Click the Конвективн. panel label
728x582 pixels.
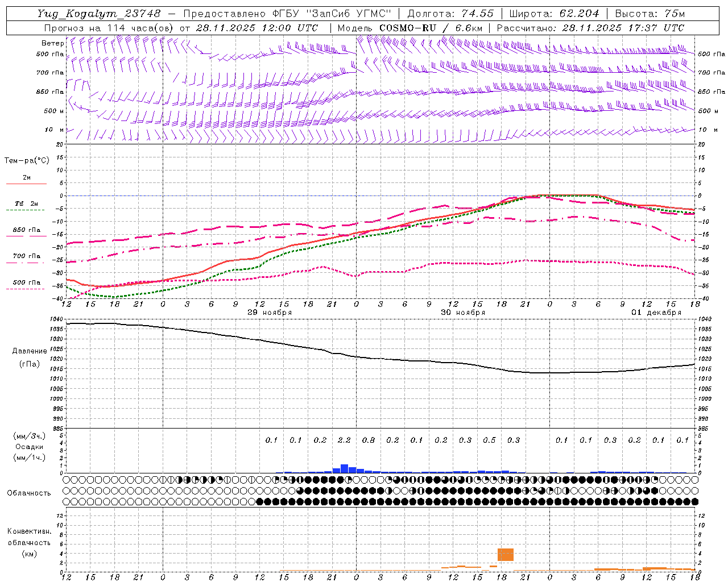click(29, 531)
